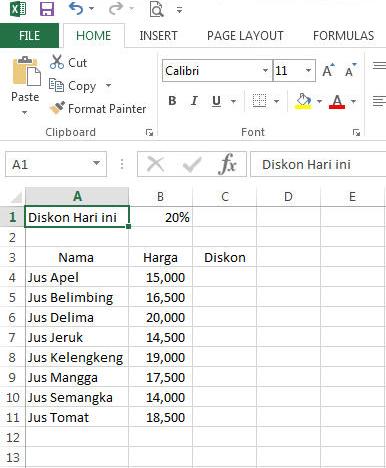Screen dimensions: 386x468
Task: Open the PAGE LAYOUT tab
Action: [245, 36]
